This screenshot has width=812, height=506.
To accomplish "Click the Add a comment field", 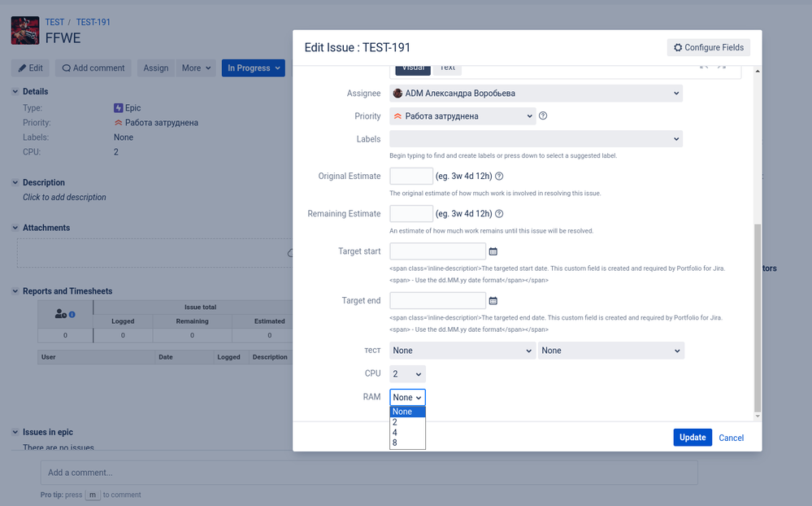I will click(369, 473).
